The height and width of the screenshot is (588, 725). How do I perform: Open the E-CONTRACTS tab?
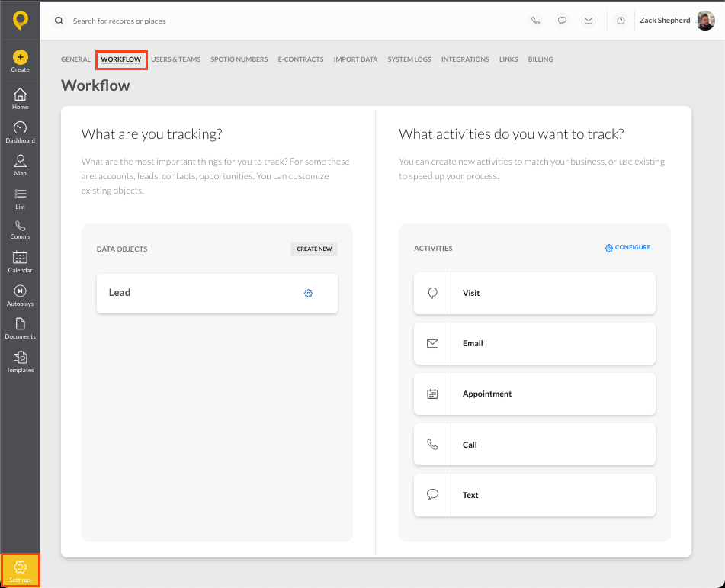[x=300, y=59]
